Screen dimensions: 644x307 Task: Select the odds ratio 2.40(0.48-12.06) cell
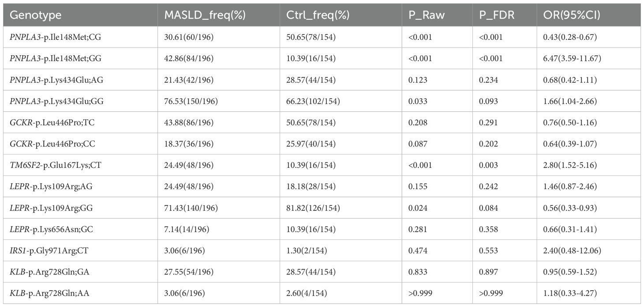pyautogui.click(x=573, y=250)
